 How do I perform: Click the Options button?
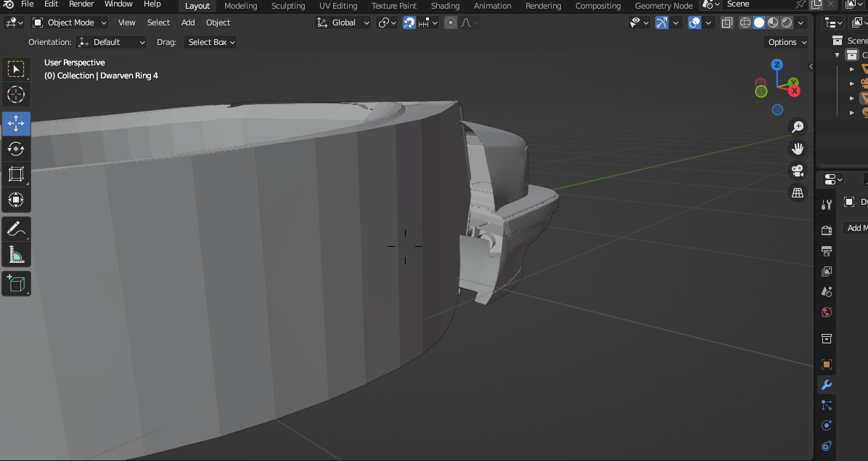[x=787, y=42]
